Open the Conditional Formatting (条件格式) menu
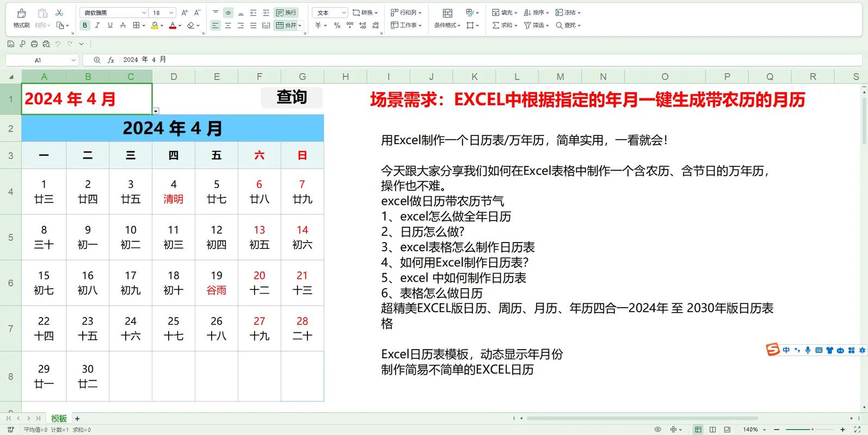868x435 pixels. coord(447,18)
